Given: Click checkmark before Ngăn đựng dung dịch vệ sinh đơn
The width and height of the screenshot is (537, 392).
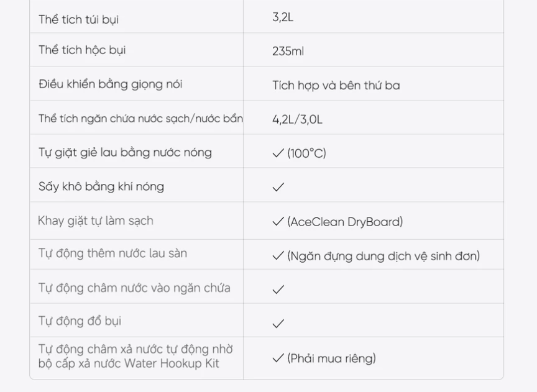Looking at the screenshot, I should tap(278, 256).
